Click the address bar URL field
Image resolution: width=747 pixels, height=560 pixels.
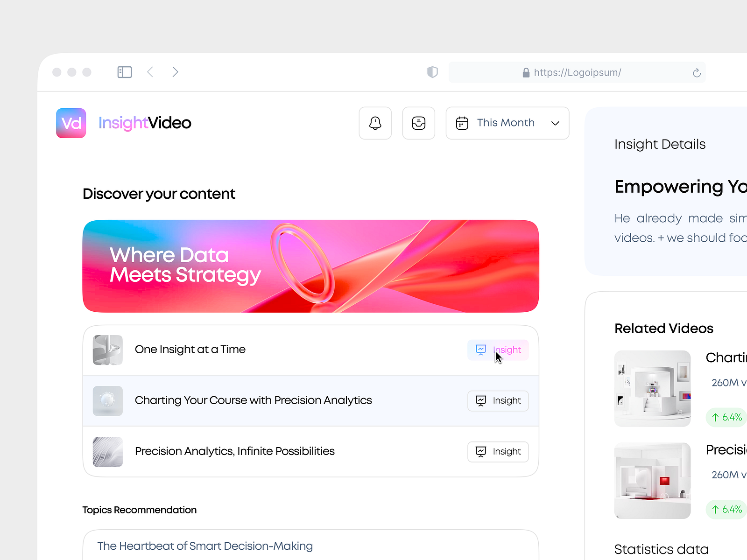577,72
